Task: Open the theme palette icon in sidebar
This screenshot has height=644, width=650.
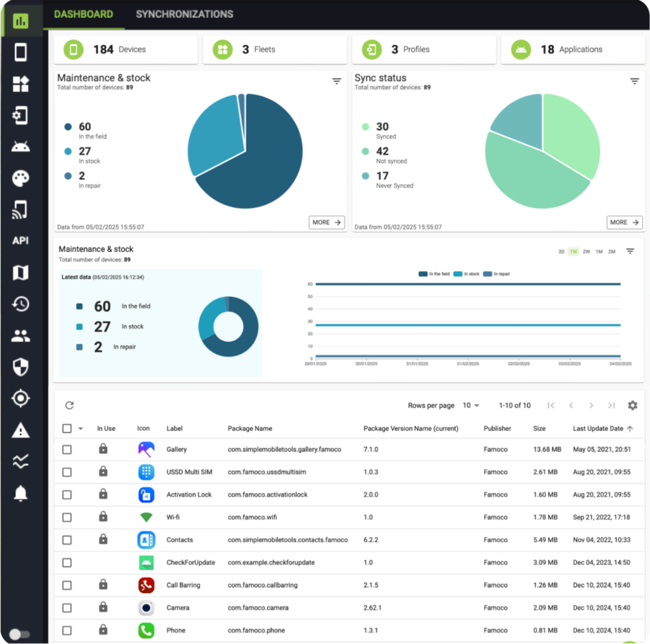Action: click(x=20, y=178)
